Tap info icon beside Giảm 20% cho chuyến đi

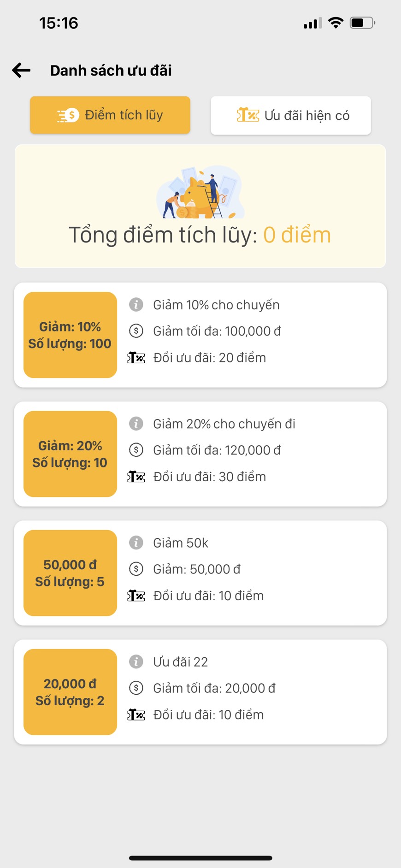[x=136, y=424]
